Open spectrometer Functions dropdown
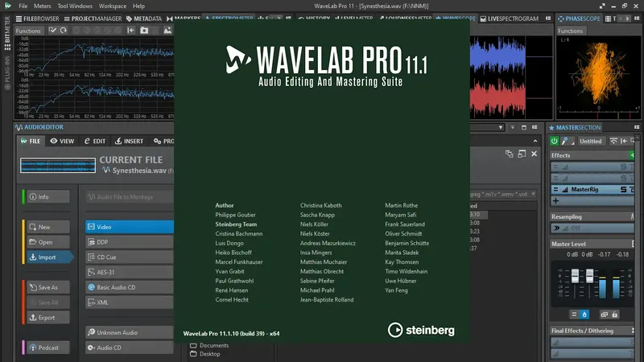This screenshot has width=644, height=362. coord(28,31)
